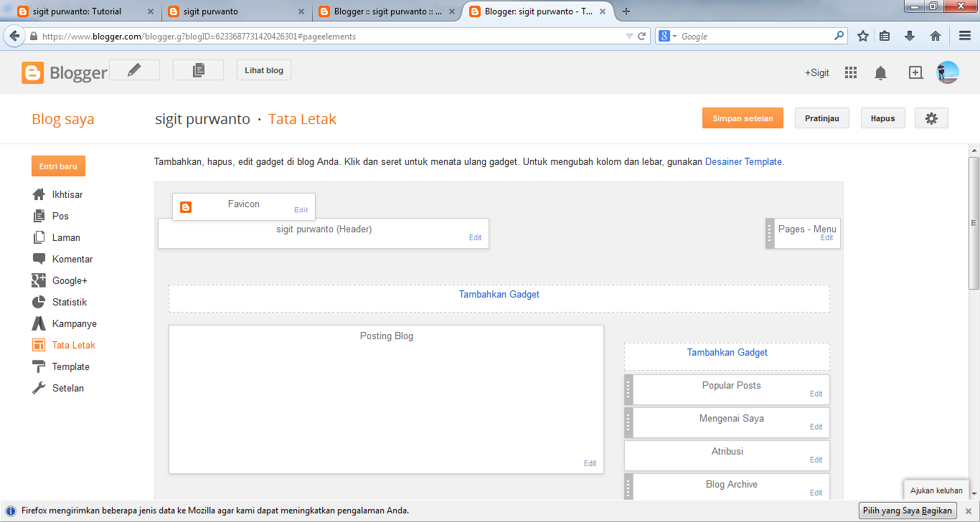Screen dimensions: 980x522
Task: Go to Firefox home page icon
Action: pyautogui.click(x=935, y=36)
